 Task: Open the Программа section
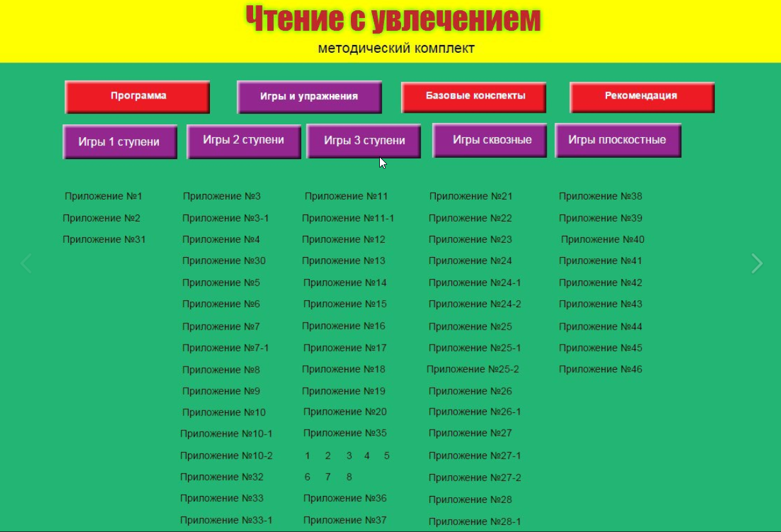[x=138, y=97]
